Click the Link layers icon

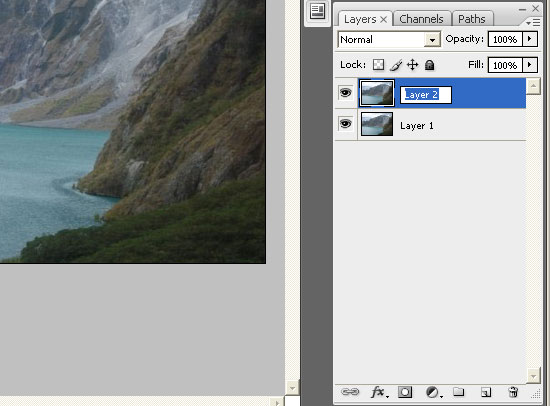[x=350, y=392]
